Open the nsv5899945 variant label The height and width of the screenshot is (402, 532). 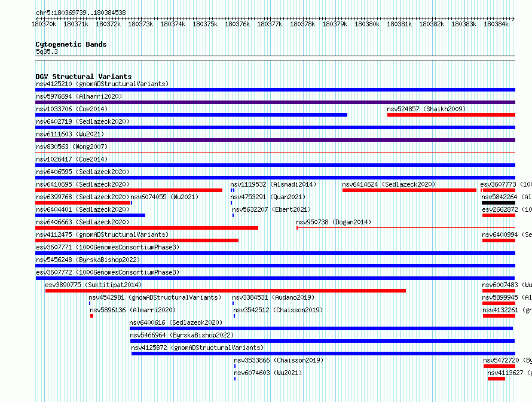click(506, 297)
